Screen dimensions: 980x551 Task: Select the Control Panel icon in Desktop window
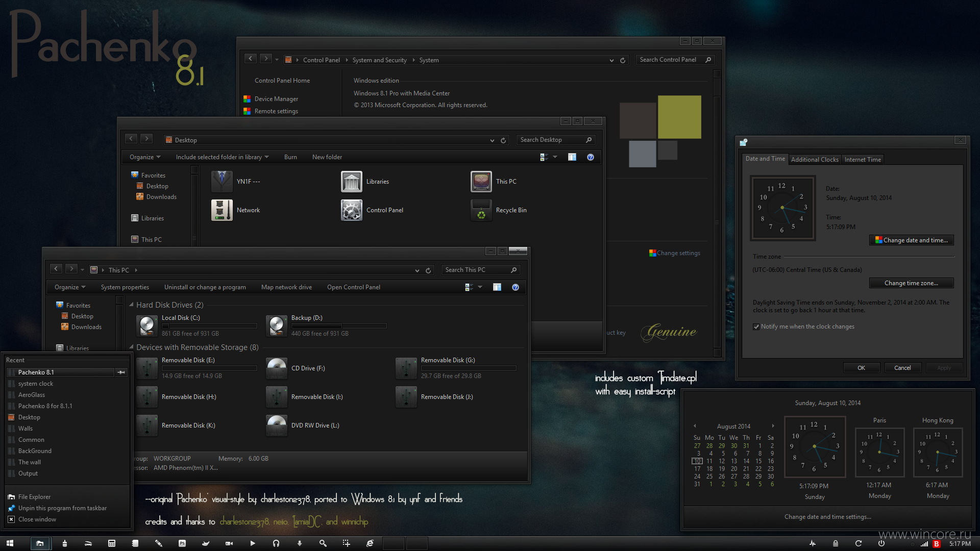point(352,210)
